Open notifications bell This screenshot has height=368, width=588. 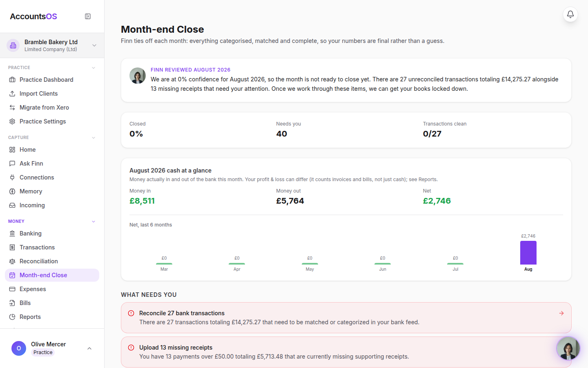click(x=570, y=14)
